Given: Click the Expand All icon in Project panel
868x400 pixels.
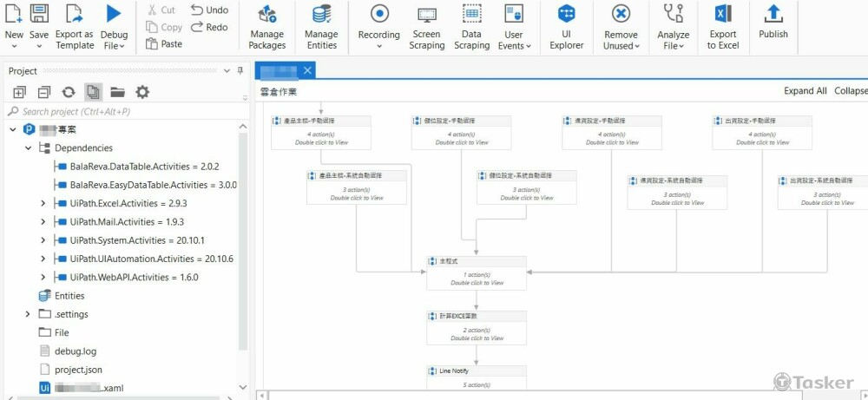Looking at the screenshot, I should 19,92.
